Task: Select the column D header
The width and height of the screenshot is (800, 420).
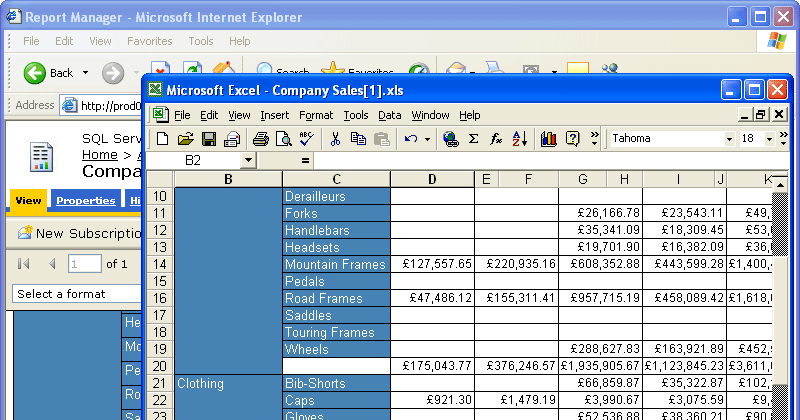Action: (x=432, y=179)
